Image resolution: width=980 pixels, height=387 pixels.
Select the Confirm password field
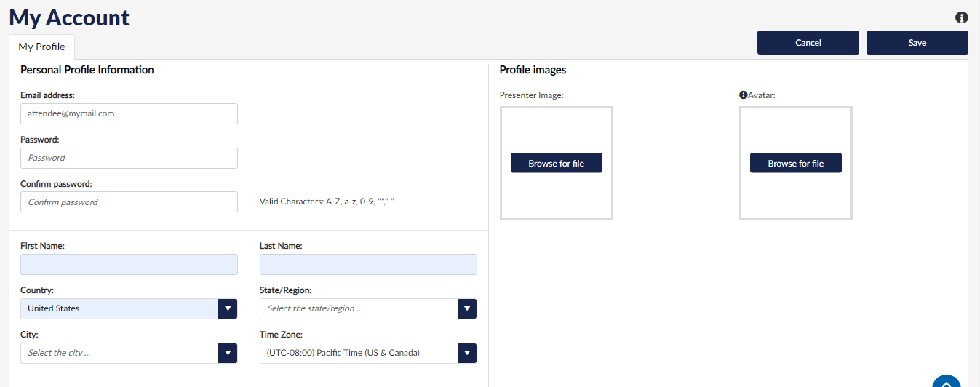tap(129, 202)
